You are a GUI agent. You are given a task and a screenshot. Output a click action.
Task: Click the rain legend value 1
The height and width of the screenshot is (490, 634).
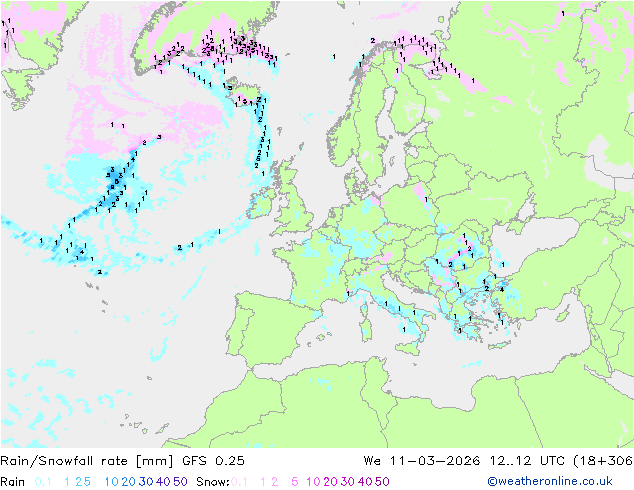[67, 482]
